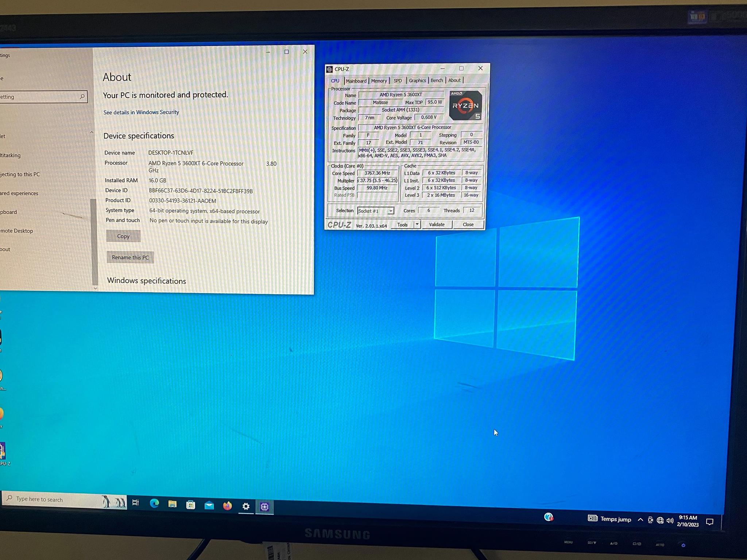Click Rename this PC button
747x560 pixels.
[x=130, y=257]
